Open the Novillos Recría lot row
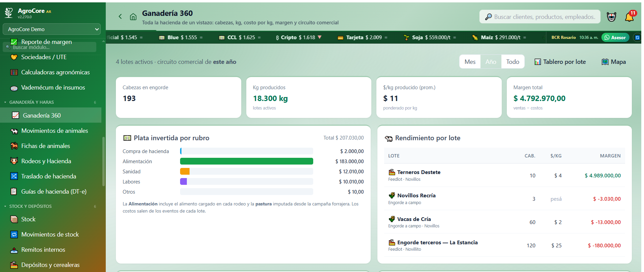This screenshot has width=644, height=272. tap(504, 199)
